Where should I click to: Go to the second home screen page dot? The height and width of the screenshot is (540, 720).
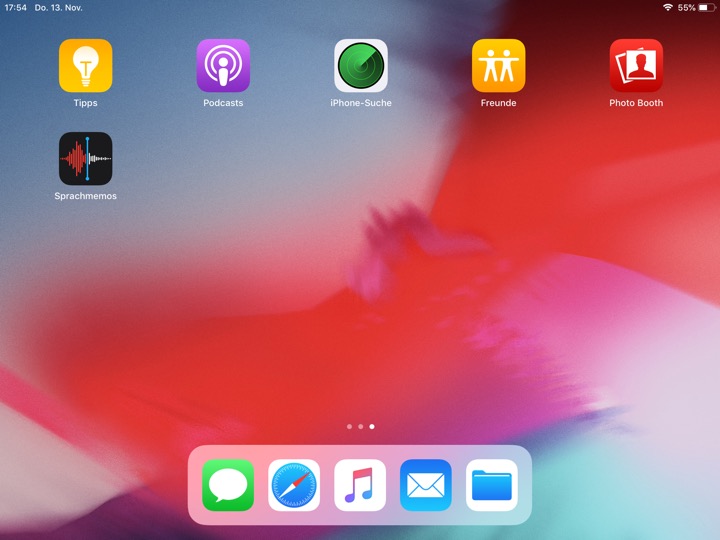click(x=360, y=427)
